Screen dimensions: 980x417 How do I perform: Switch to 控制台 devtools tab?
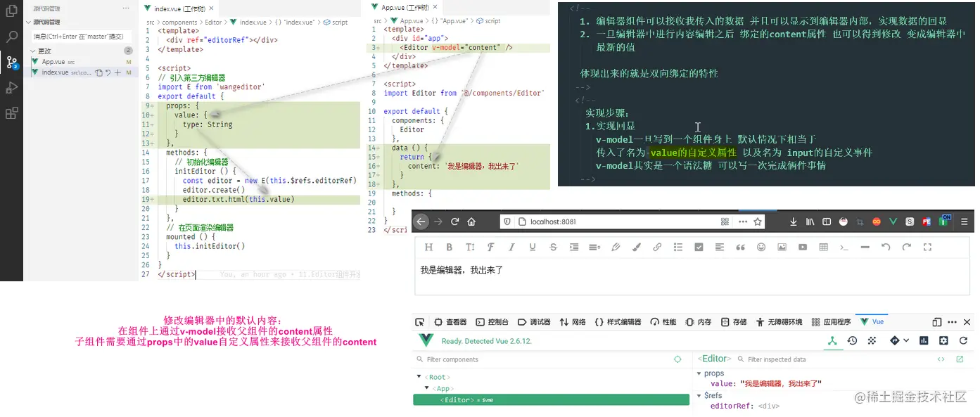[492, 322]
